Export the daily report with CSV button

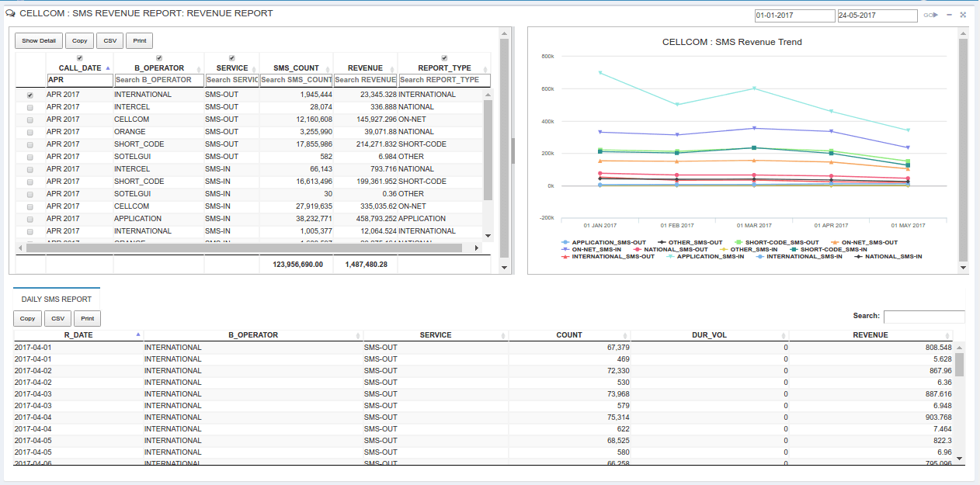(x=57, y=318)
